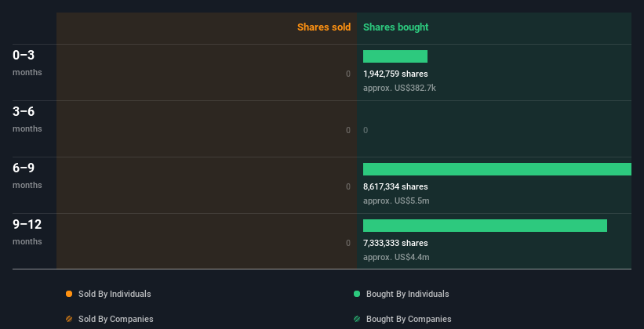Screen dimensions: 644x329
Task: Click 'Sold By Companies' legend label
Action: pos(116,319)
